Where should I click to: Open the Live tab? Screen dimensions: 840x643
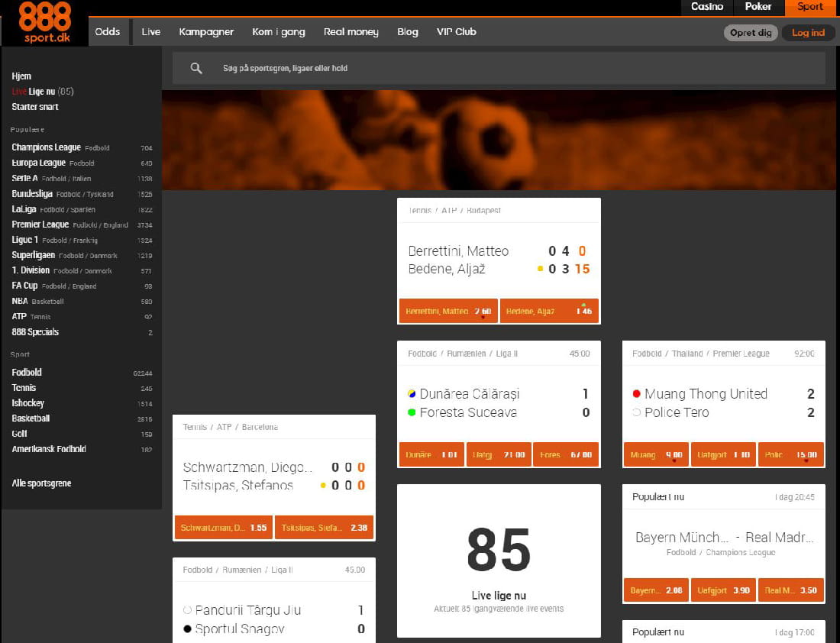point(151,31)
